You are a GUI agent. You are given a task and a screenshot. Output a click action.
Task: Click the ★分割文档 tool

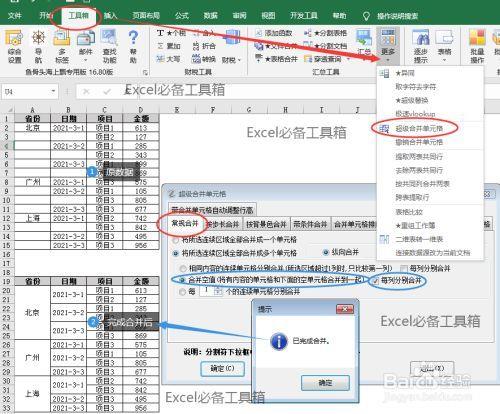click(326, 46)
